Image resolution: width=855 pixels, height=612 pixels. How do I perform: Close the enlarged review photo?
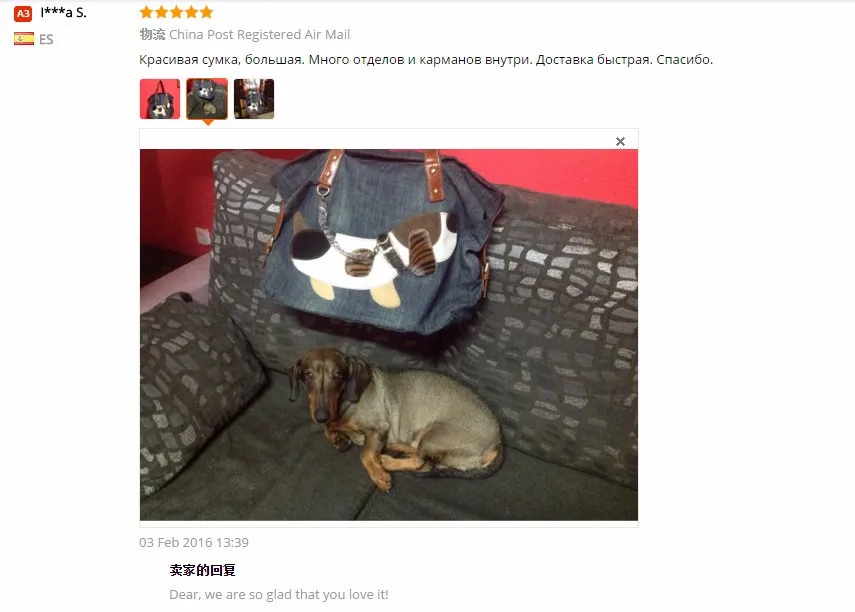[x=620, y=141]
